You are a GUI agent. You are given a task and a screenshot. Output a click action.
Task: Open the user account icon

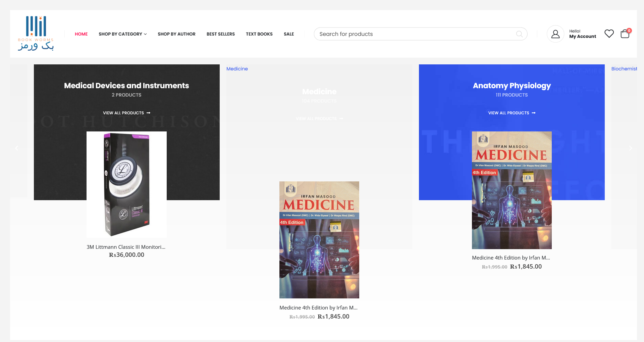[555, 34]
